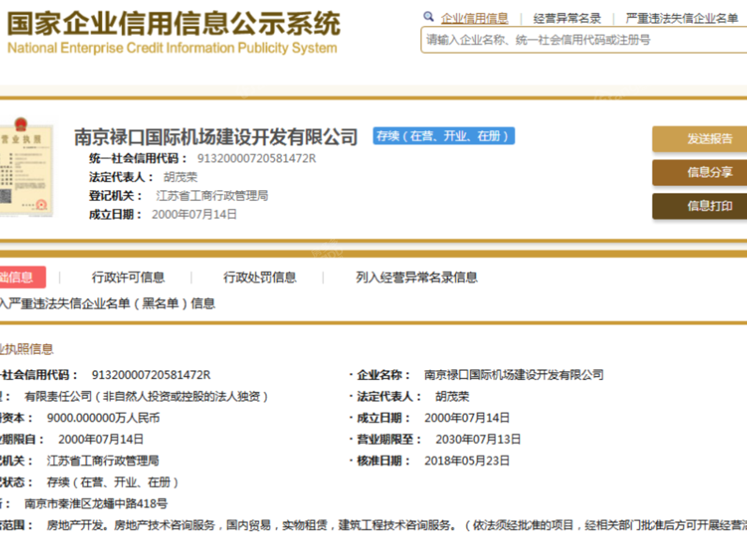The height and width of the screenshot is (560, 747).
Task: Click license section registration authority 江苏省工商行政管理局
Action: coord(103,461)
